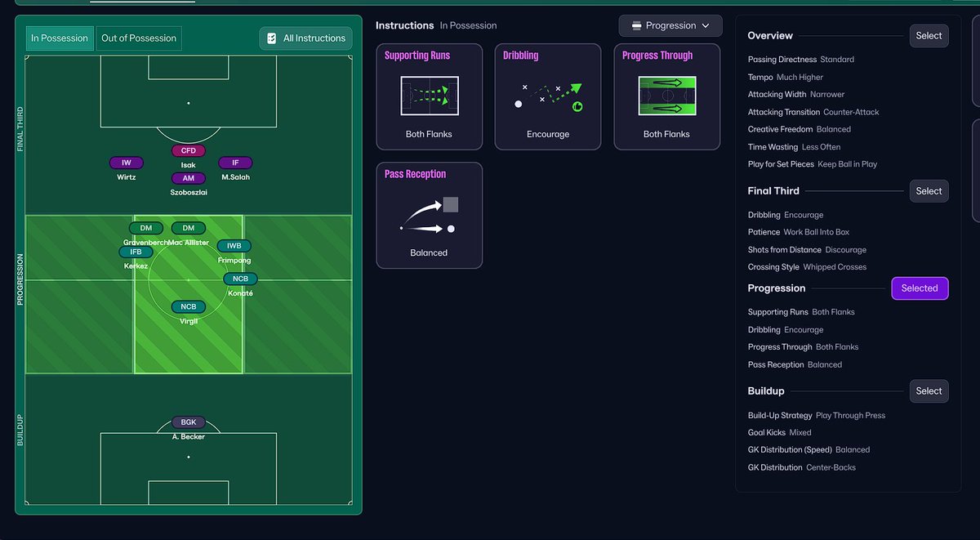The image size is (980, 540).
Task: Open the Progression section dropdown
Action: click(670, 25)
